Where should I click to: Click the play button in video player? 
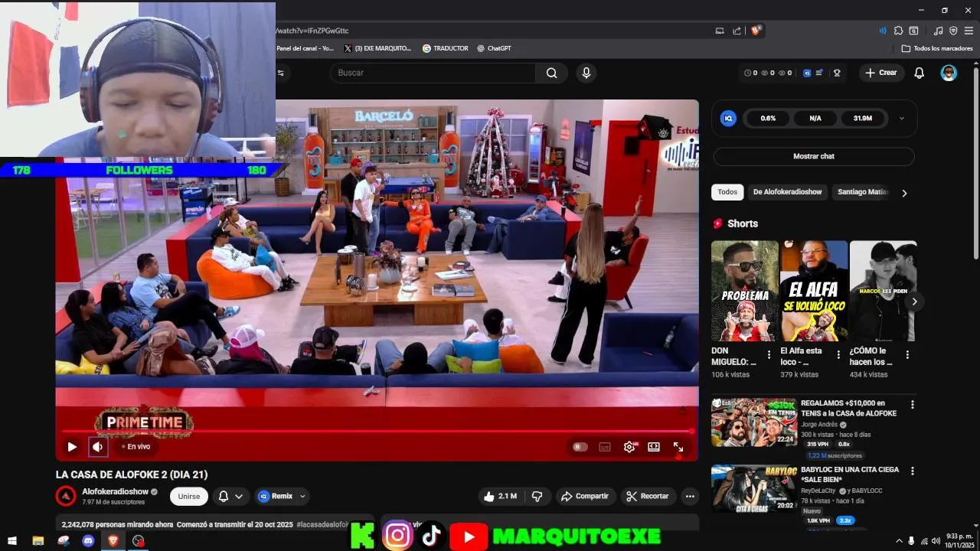(72, 447)
